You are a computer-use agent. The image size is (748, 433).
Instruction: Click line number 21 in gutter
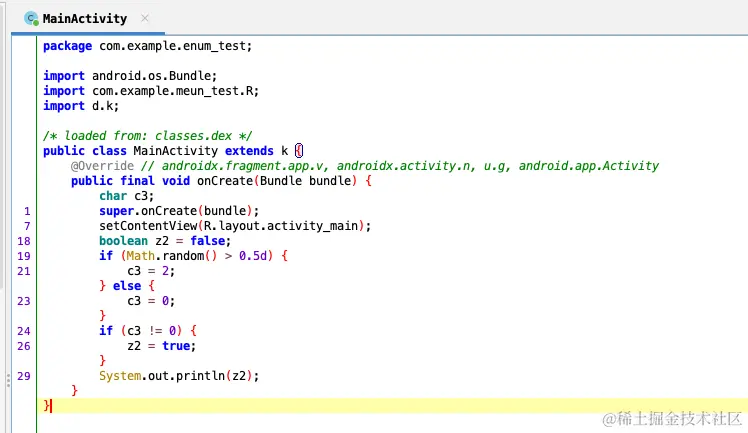coord(24,271)
